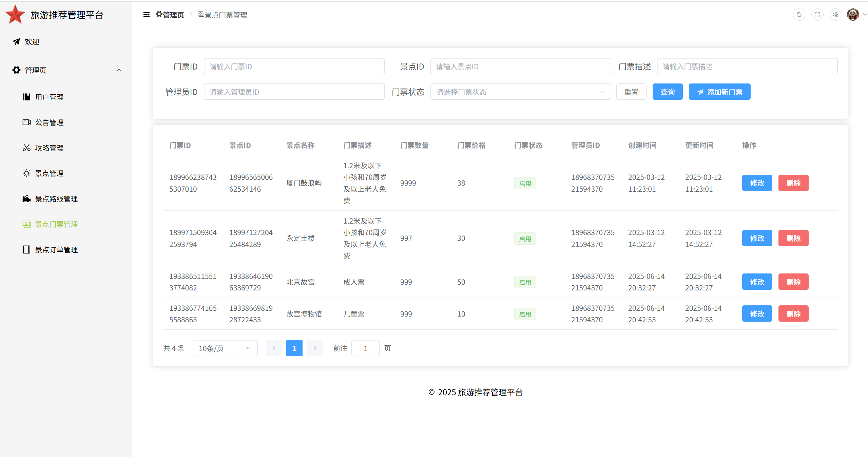Click the refresh icon in top bar
Screen dimensions: 868x457
click(799, 15)
